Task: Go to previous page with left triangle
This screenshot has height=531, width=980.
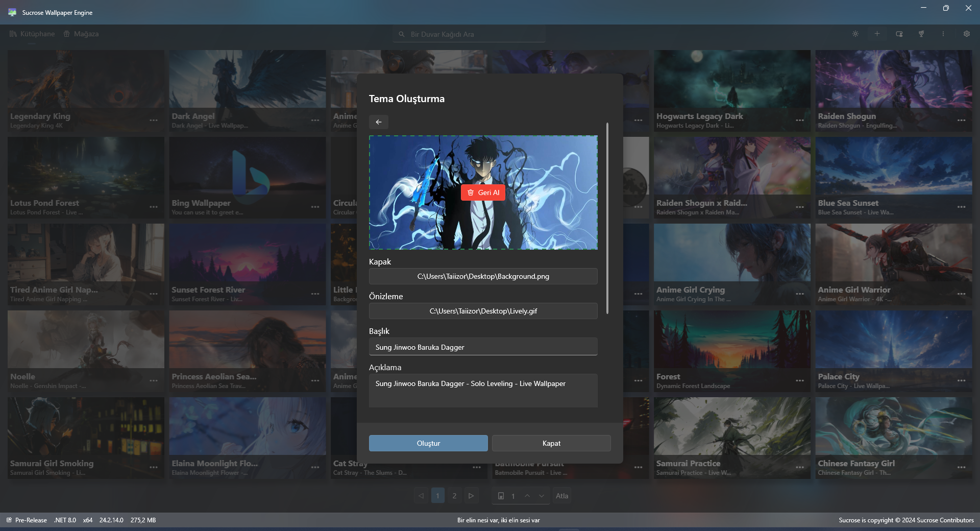Action: point(421,496)
